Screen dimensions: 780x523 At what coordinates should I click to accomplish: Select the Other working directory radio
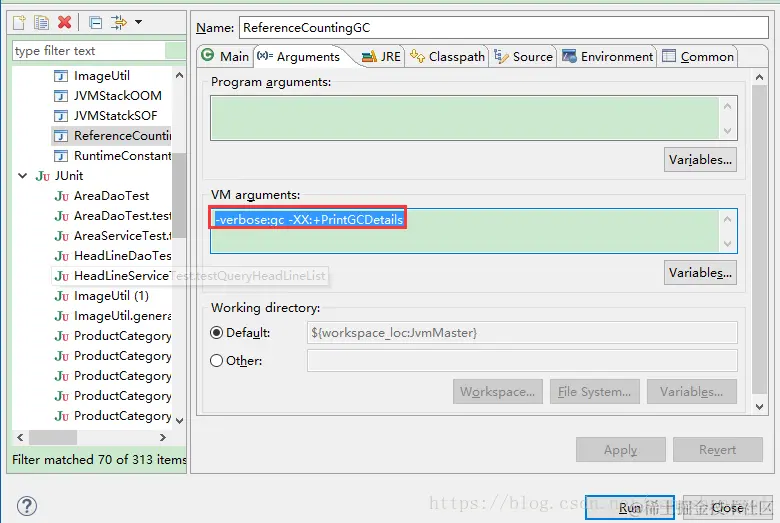pyautogui.click(x=216, y=360)
